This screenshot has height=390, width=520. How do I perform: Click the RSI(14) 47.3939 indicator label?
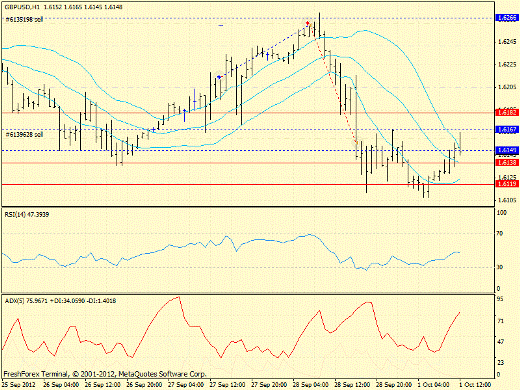27,215
